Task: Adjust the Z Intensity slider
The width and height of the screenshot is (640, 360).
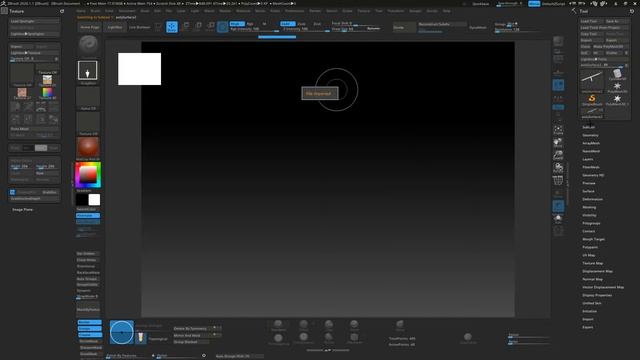Action: [x=304, y=29]
